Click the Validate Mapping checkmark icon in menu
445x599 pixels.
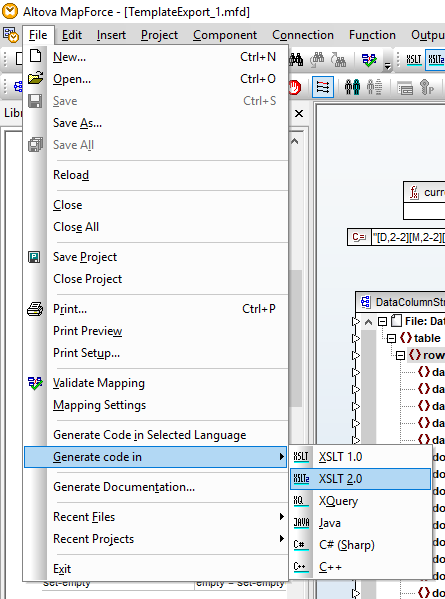35,383
